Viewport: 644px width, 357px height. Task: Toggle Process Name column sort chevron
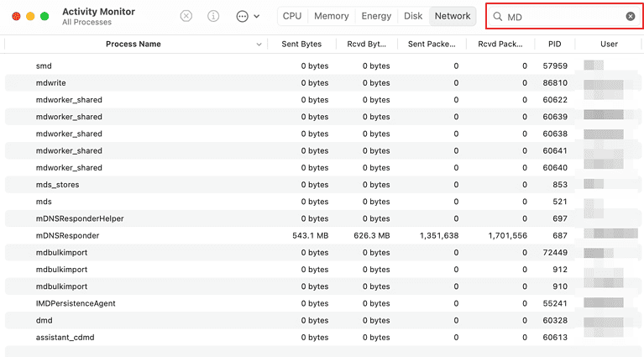click(259, 44)
